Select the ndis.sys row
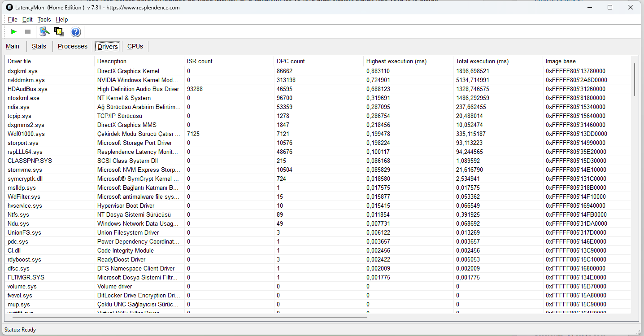Image resolution: width=644 pixels, height=336 pixels. [318, 107]
